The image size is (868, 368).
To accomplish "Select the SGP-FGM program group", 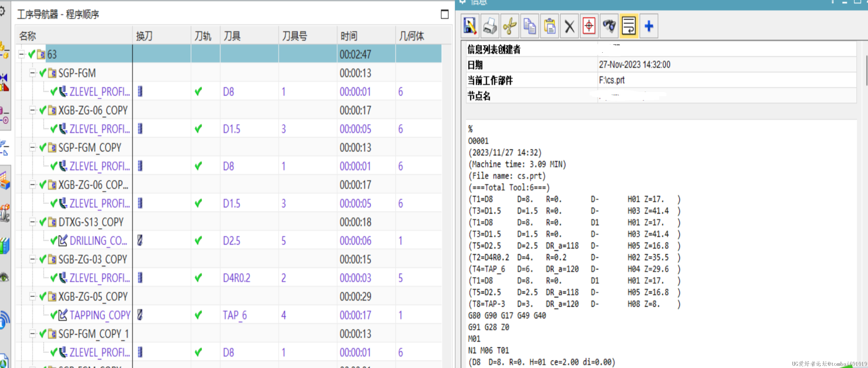I will (77, 73).
